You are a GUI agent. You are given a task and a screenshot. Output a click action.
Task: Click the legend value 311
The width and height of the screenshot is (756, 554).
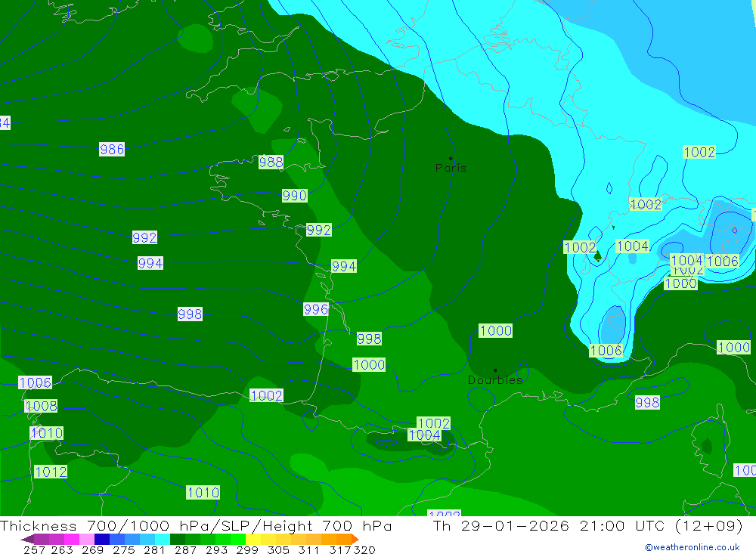click(x=308, y=549)
